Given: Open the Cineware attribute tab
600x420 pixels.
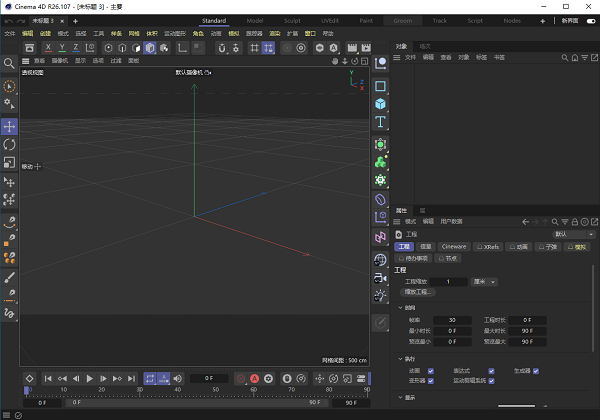Looking at the screenshot, I should coord(454,246).
